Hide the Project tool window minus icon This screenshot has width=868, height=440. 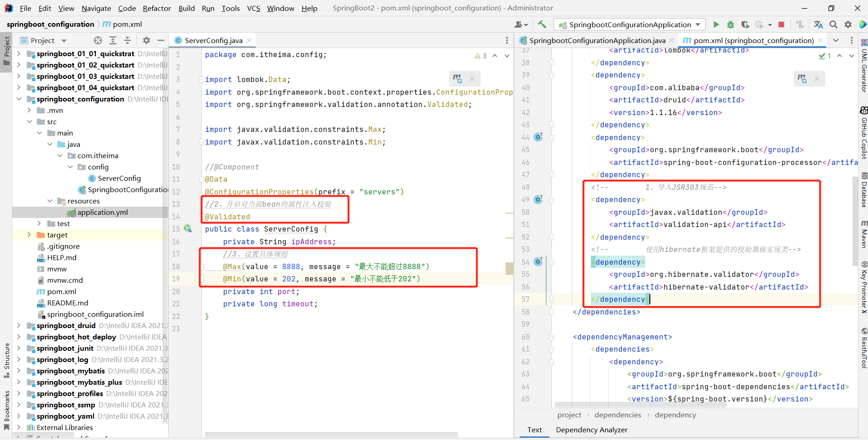tap(161, 40)
